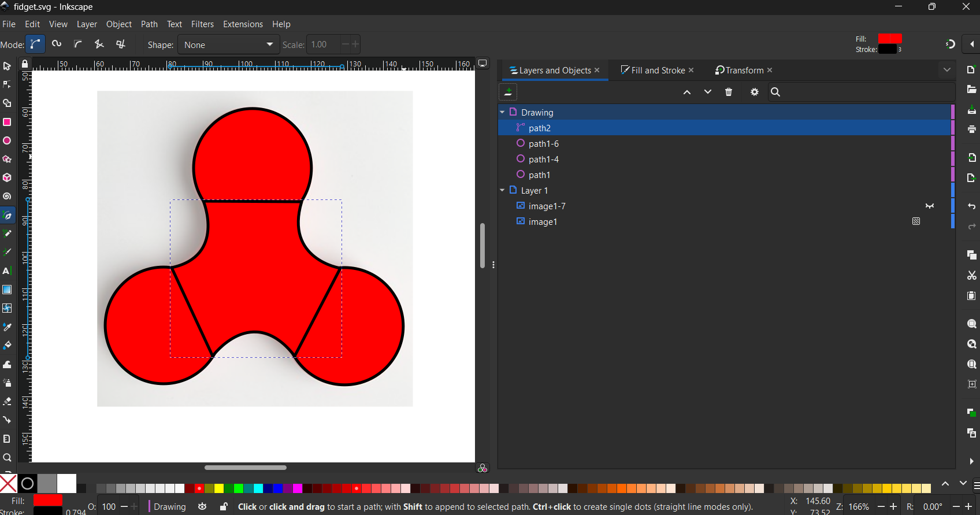The image size is (980, 515).
Task: Collapse the Layer 1 group
Action: pos(502,190)
